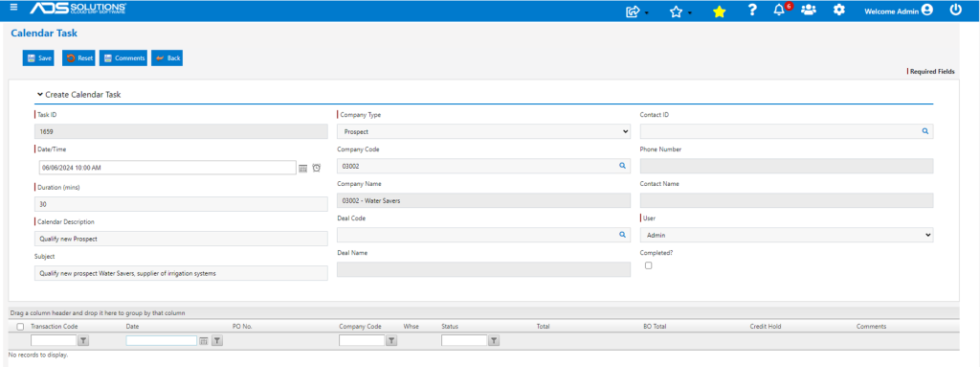
Task: Collapse the Create Calendar Task section
Action: tap(40, 95)
